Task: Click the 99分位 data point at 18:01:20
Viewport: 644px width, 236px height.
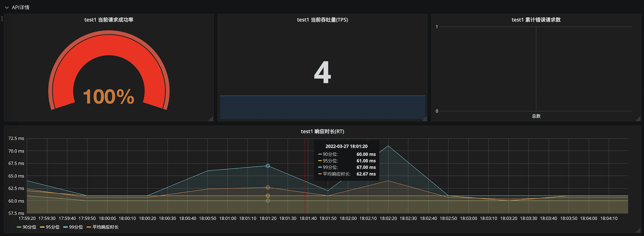Action: (x=268, y=166)
